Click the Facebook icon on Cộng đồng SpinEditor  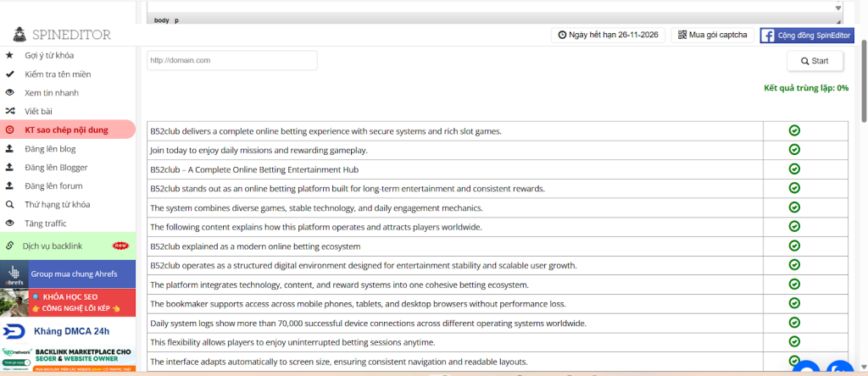[x=767, y=35]
